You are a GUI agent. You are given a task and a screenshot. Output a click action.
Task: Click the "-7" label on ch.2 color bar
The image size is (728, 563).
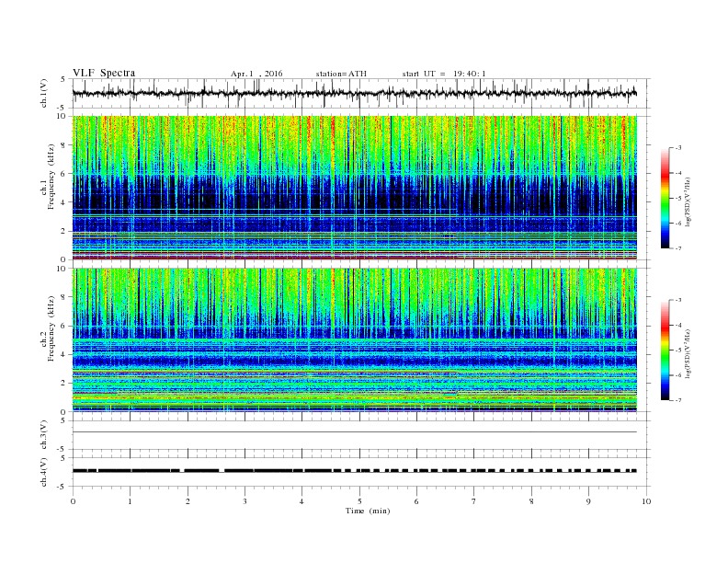(678, 400)
